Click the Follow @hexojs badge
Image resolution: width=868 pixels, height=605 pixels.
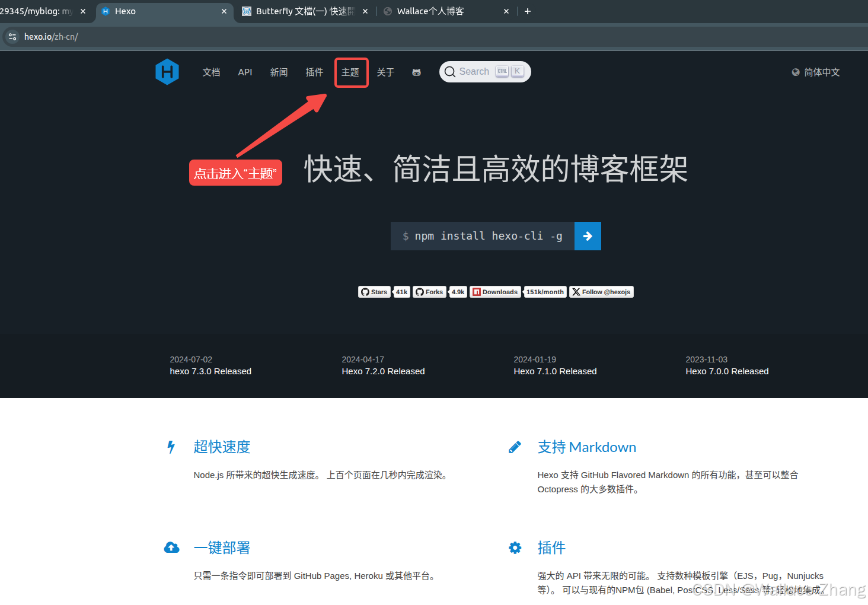click(x=601, y=292)
